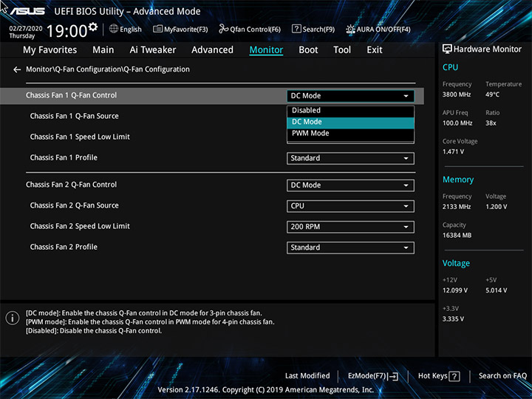Open Chassis Fan 2 Q-Fan Source dropdown
This screenshot has width=532, height=399.
[x=350, y=206]
